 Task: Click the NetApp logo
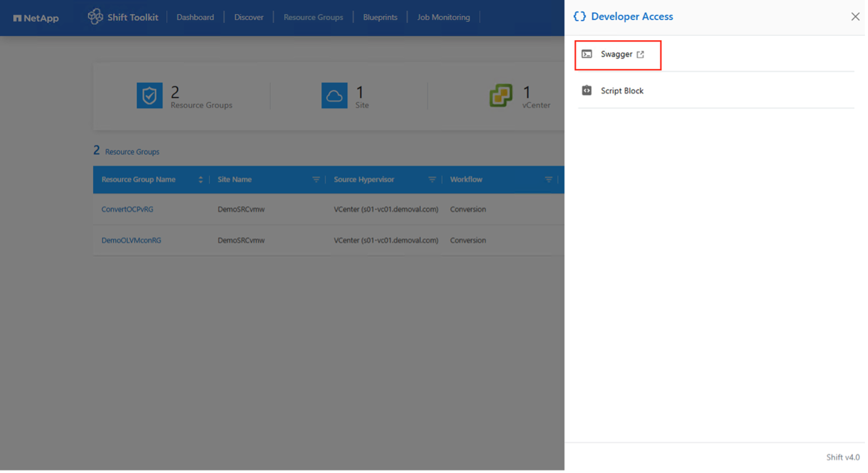tap(36, 18)
